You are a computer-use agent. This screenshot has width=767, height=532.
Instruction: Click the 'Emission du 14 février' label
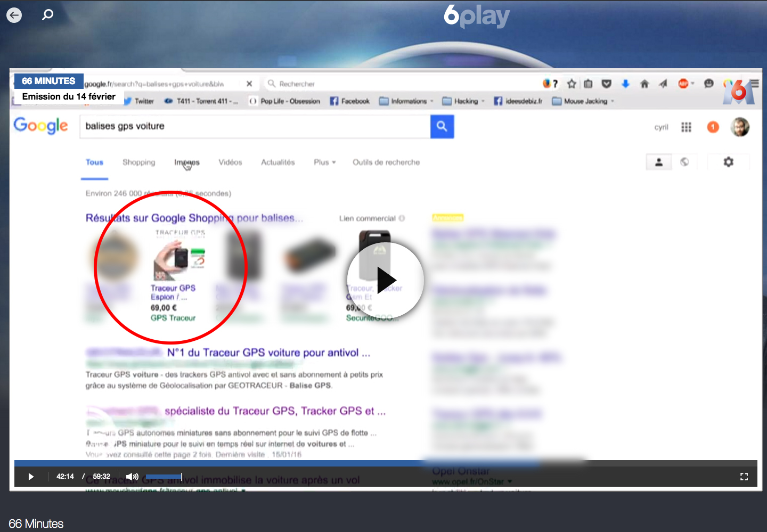click(x=69, y=96)
